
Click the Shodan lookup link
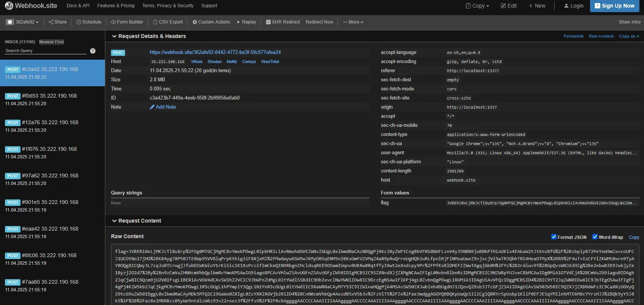tap(214, 62)
